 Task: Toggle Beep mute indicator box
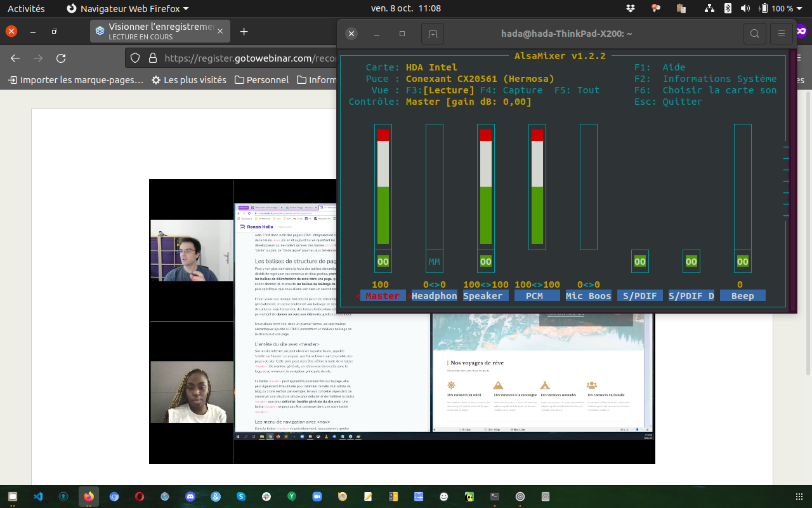[742, 262]
